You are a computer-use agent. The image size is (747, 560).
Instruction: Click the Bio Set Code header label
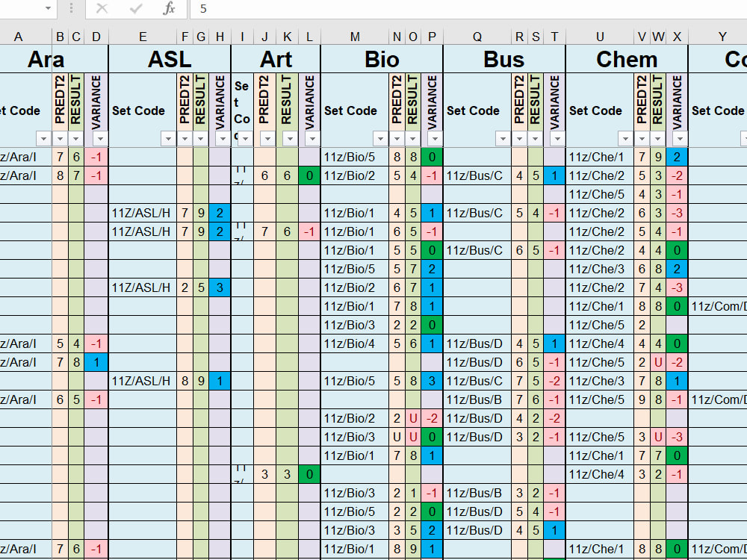(x=350, y=111)
